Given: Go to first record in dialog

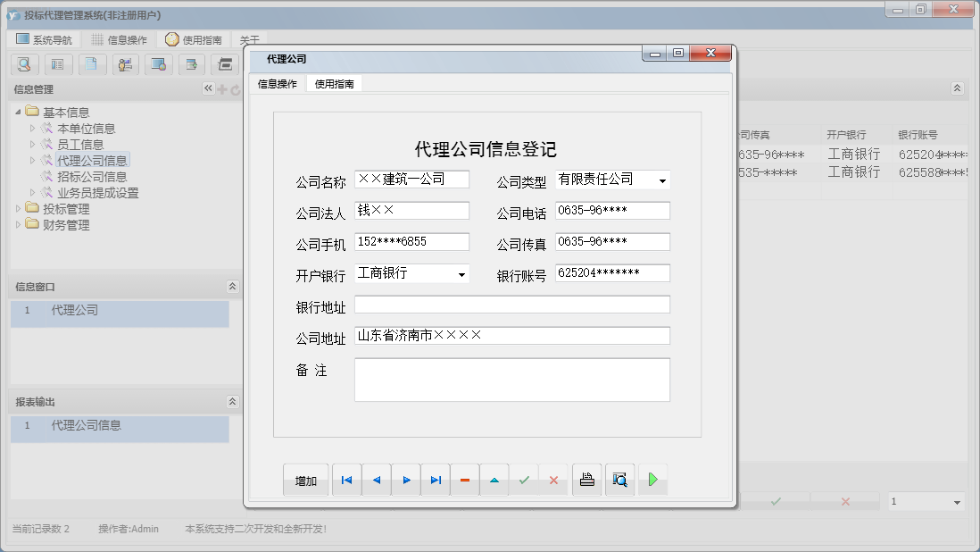Looking at the screenshot, I should coord(347,481).
